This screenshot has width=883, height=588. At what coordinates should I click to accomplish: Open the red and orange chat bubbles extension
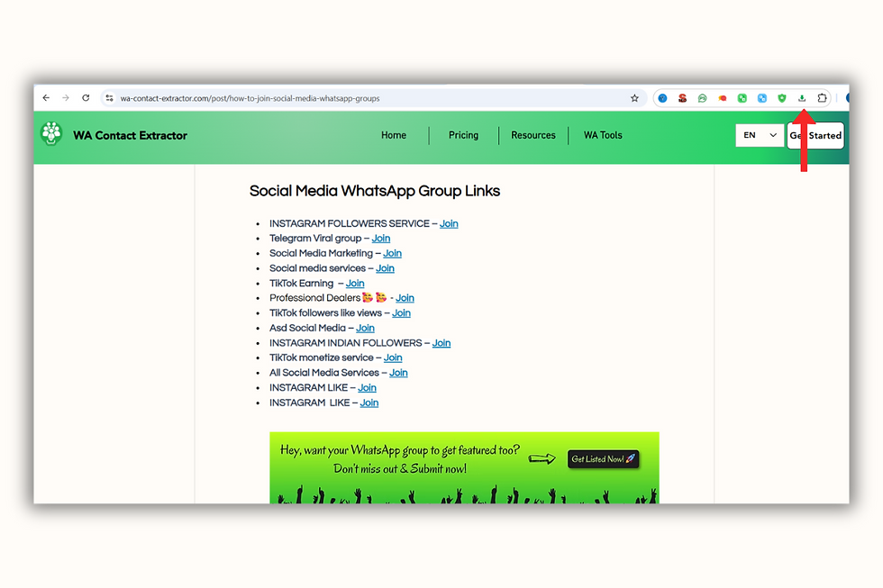coord(723,98)
